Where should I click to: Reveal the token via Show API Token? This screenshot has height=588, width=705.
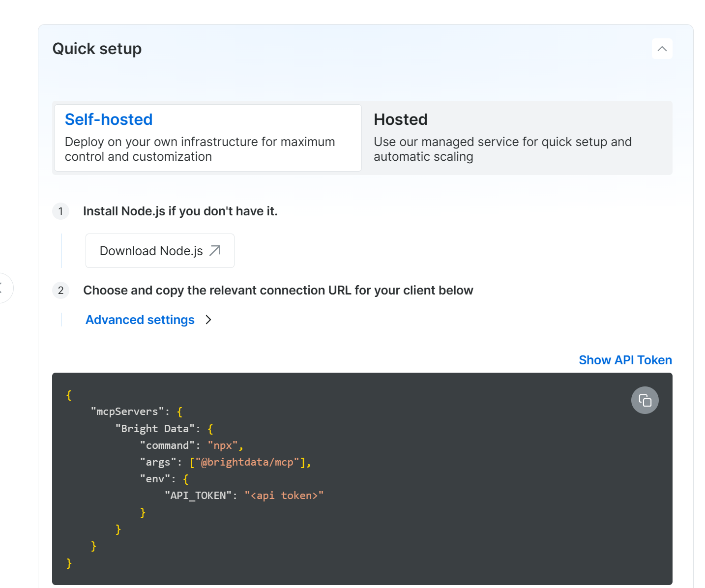coord(625,360)
